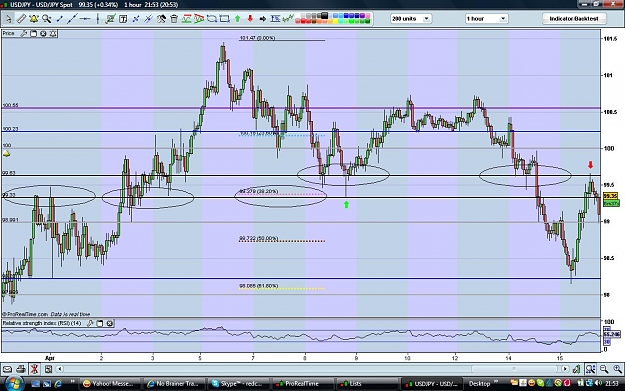Click the 99.35 current price label on axis

click(x=610, y=196)
